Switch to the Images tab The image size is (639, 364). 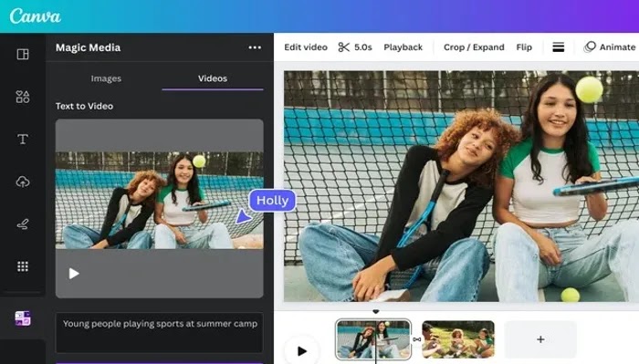[x=106, y=78]
